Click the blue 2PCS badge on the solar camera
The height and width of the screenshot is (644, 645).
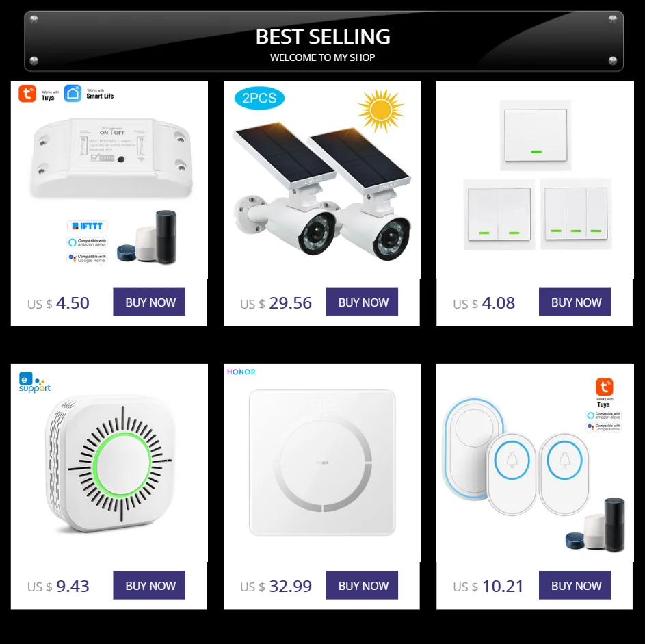(x=259, y=99)
